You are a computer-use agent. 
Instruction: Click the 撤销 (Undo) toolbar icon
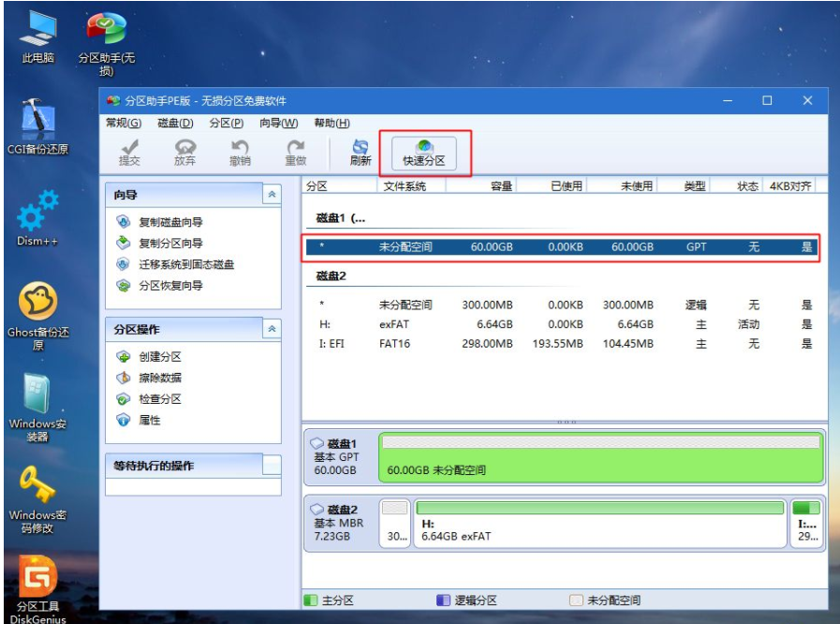click(x=240, y=153)
